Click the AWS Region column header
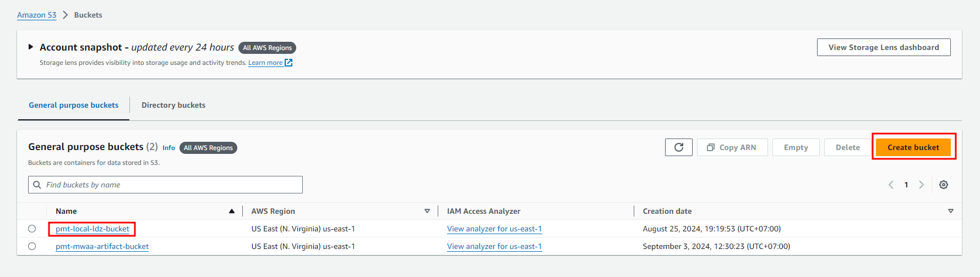The width and height of the screenshot is (980, 277). (x=273, y=211)
